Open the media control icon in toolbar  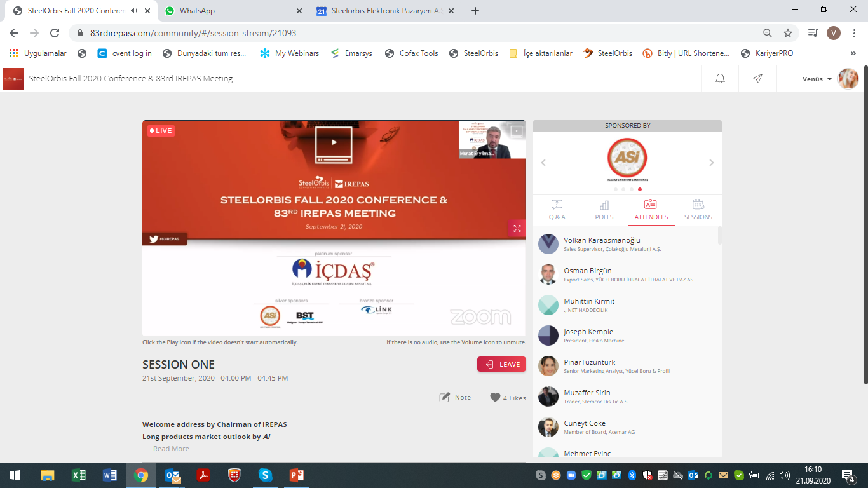[813, 33]
